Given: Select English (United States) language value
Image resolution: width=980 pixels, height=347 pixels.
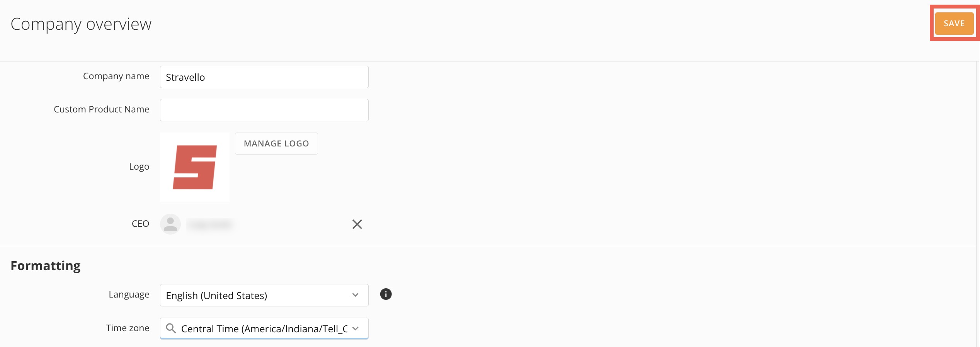Looking at the screenshot, I should click(x=216, y=295).
